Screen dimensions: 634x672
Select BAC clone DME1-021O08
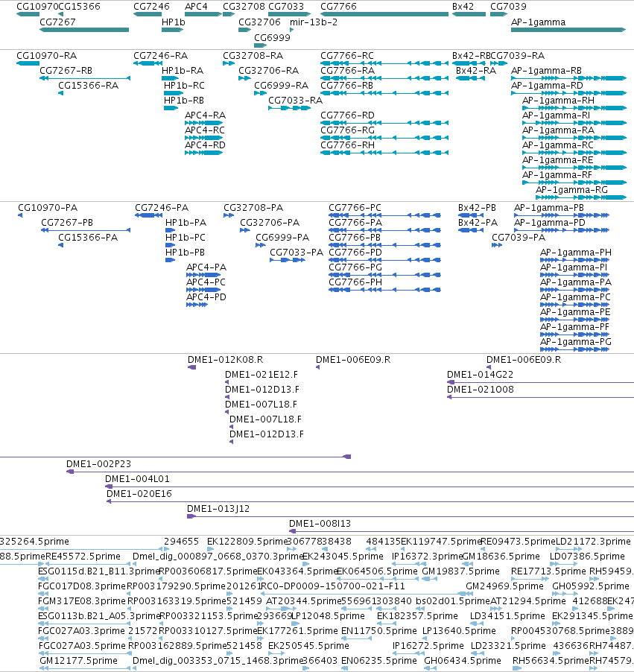481,390
